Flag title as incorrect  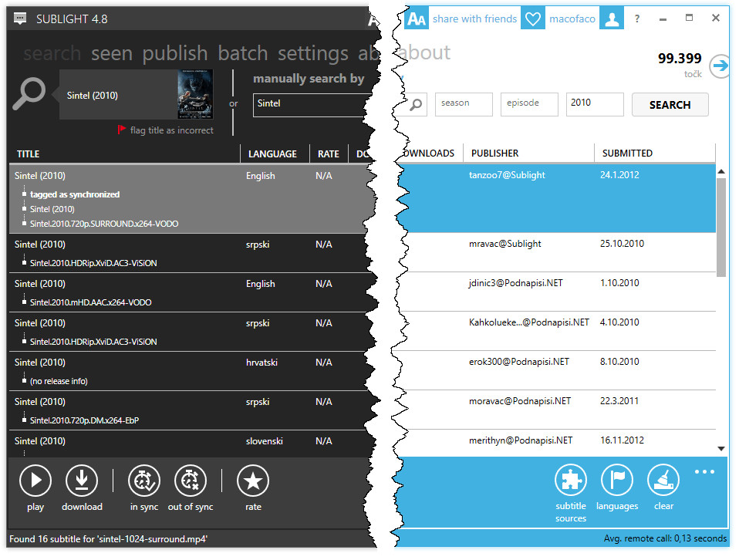click(165, 130)
